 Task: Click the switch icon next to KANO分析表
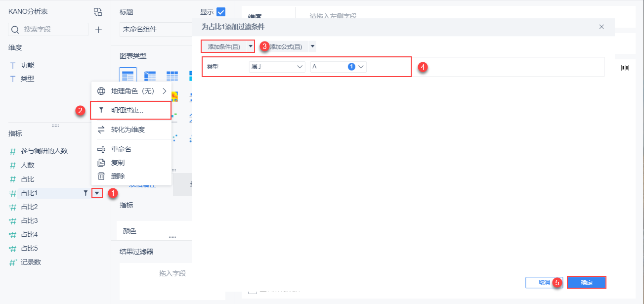click(x=97, y=11)
